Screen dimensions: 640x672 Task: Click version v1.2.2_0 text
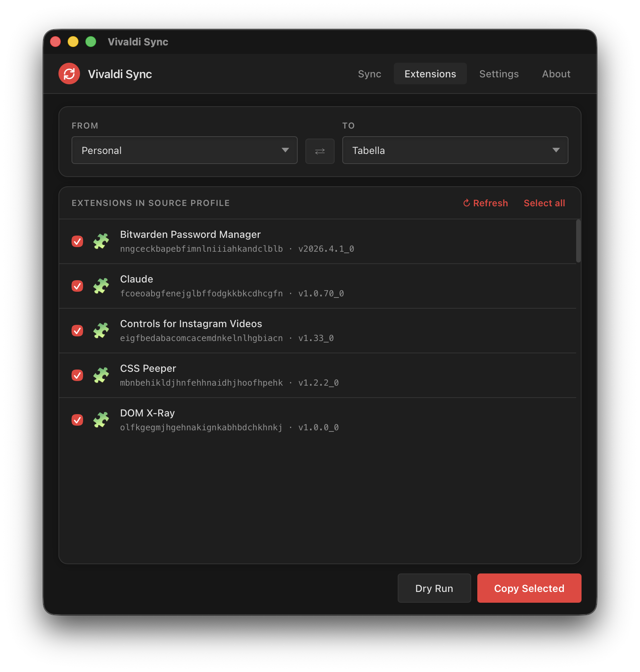318,383
